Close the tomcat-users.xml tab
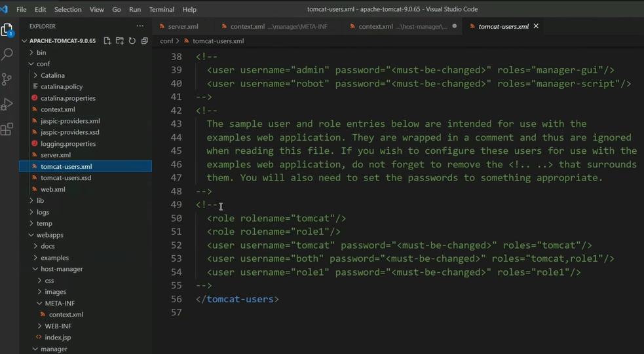This screenshot has height=354, width=644. coord(536,26)
